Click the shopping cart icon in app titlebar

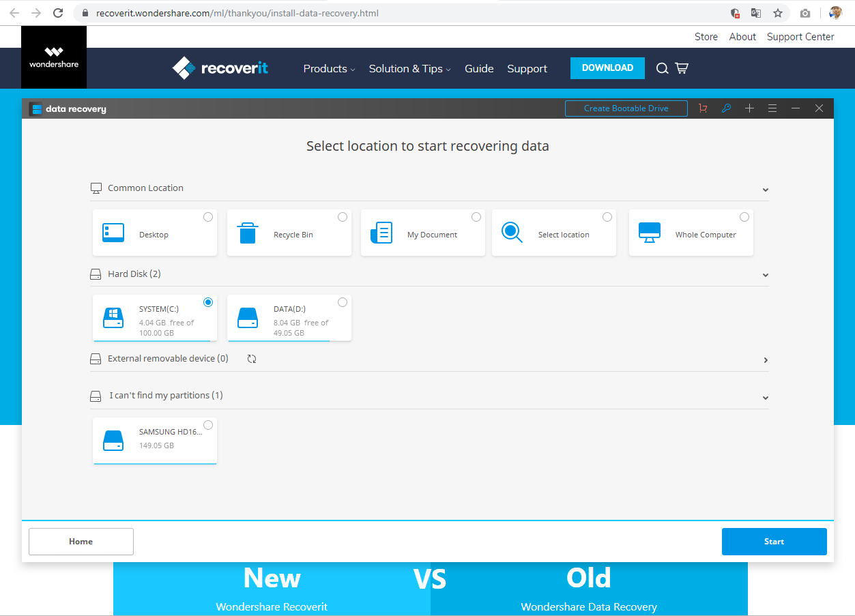(703, 108)
